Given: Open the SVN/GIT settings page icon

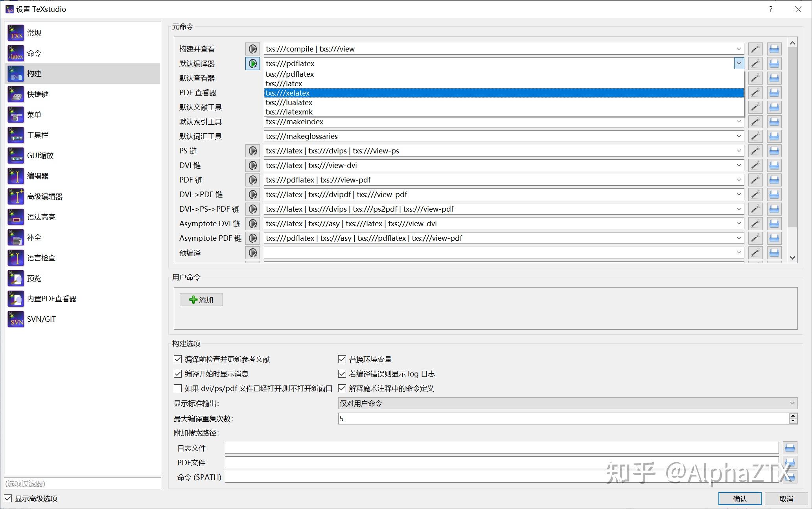Looking at the screenshot, I should (16, 319).
